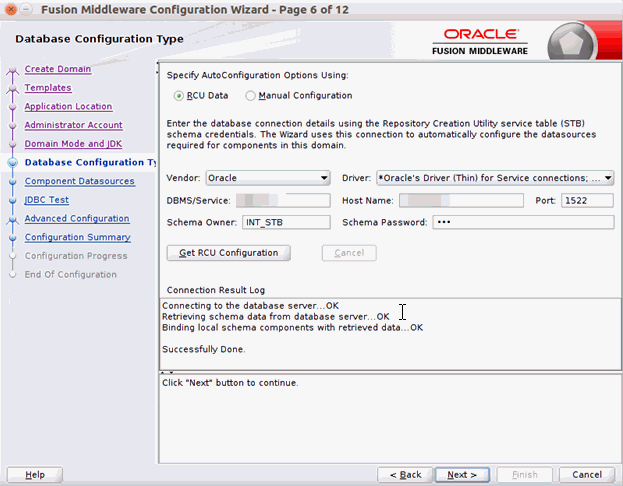Viewport: 623px width, 486px height.
Task: Click the Configuration Summary step node icon
Action: pos(13,237)
